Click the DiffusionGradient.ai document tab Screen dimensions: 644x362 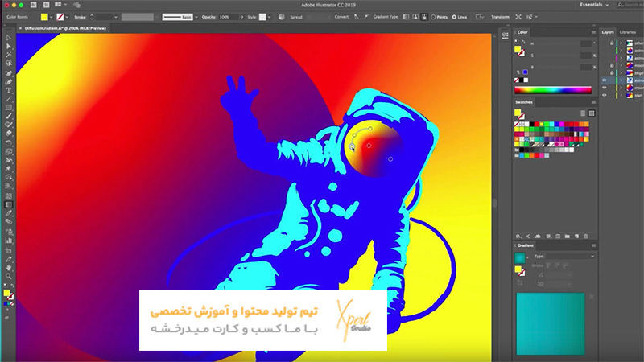(65, 28)
